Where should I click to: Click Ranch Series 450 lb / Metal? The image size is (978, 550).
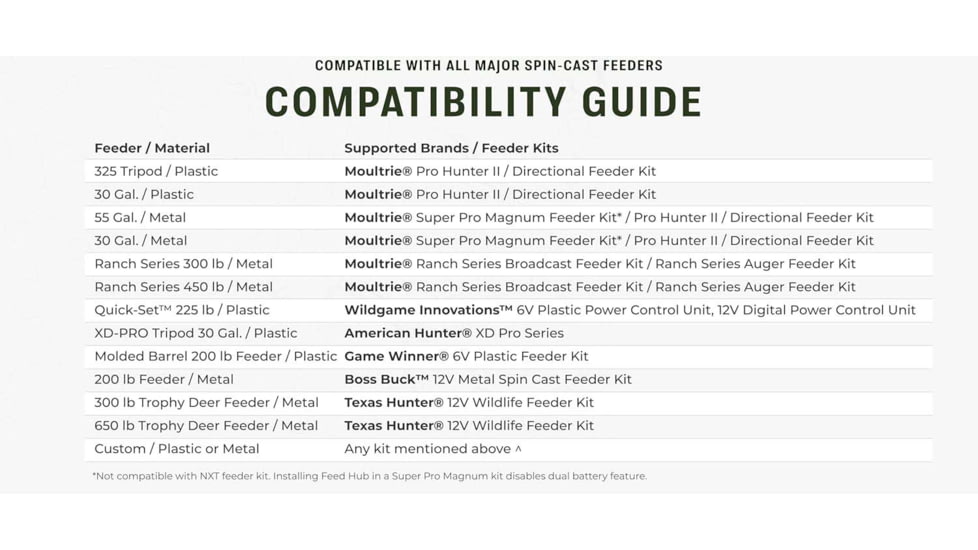[183, 287]
